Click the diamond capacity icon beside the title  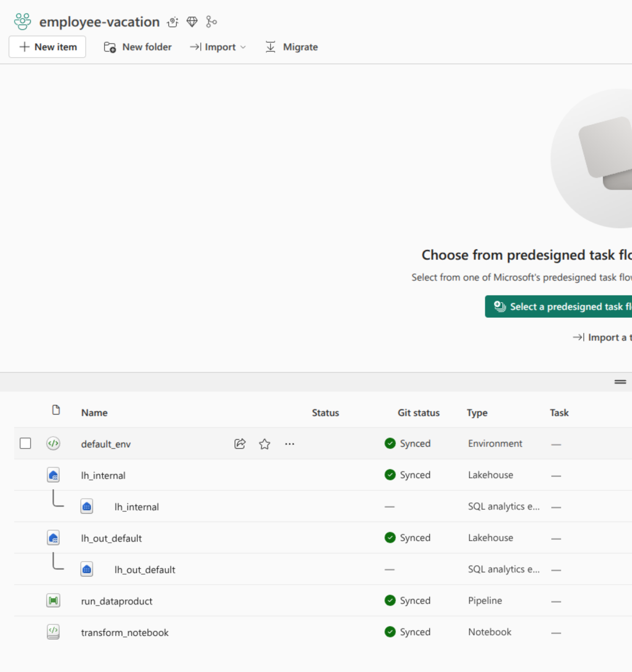click(x=192, y=22)
